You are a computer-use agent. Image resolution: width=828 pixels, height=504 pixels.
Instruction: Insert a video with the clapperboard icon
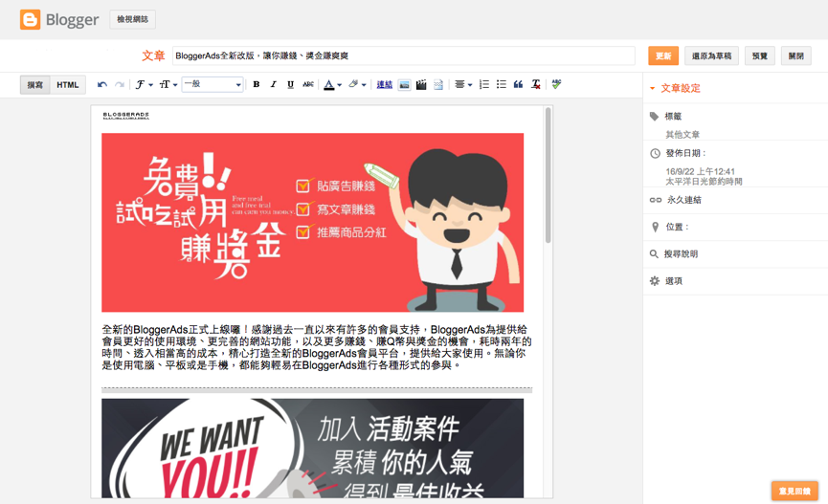tap(421, 84)
